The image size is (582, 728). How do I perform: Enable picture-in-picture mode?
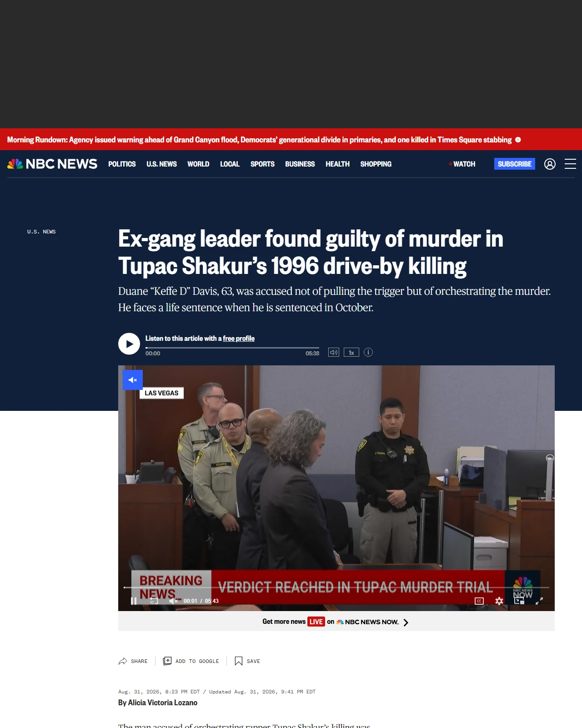pyautogui.click(x=519, y=601)
